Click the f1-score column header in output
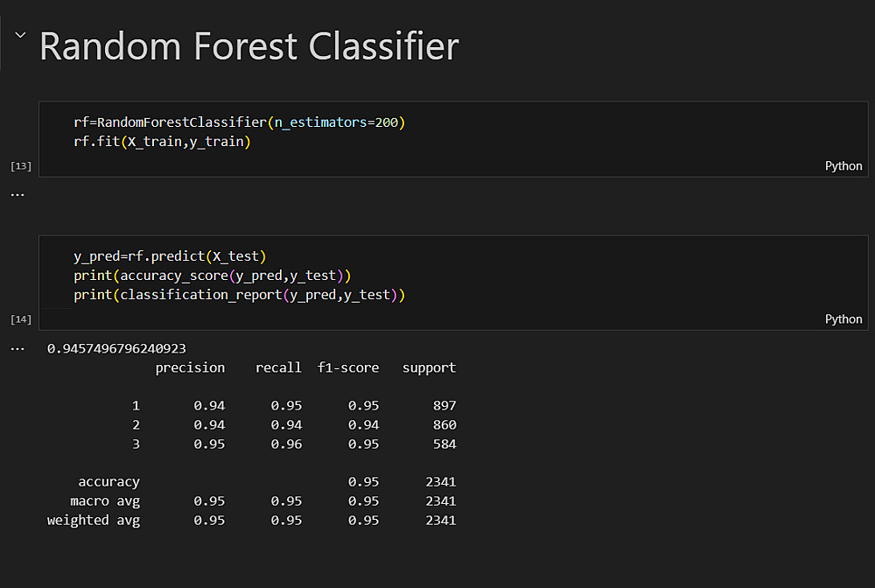The height and width of the screenshot is (588, 875). tap(348, 367)
